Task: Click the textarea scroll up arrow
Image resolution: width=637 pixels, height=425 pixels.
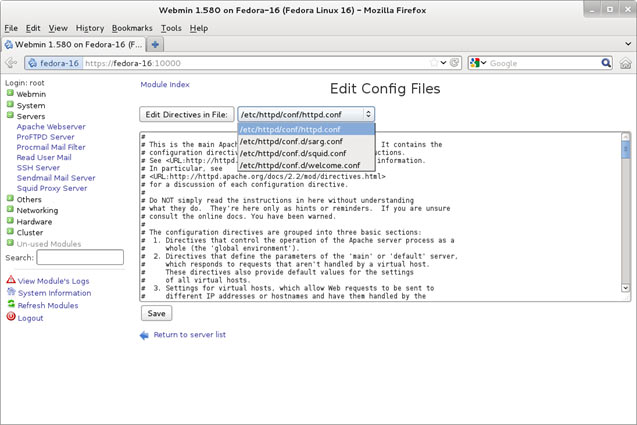Action: pyautogui.click(x=626, y=137)
